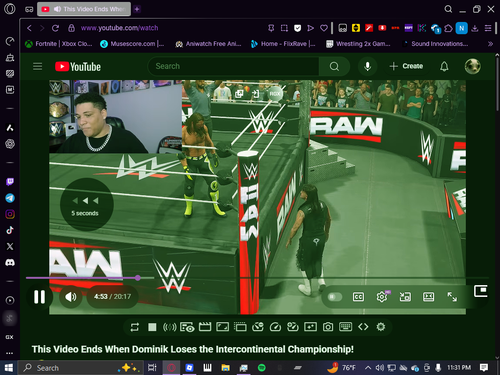Screen dimensions: 500x375
Task: Pause the YouTube video
Action: pos(39,297)
